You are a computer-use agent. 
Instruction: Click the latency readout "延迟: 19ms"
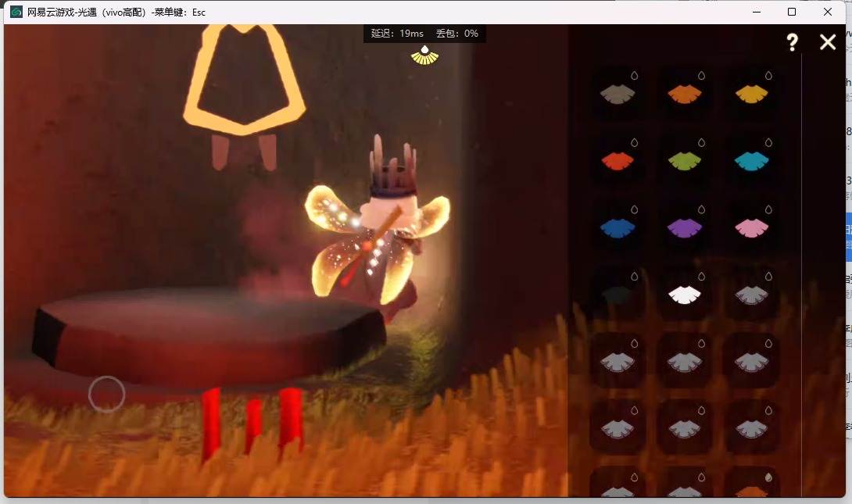click(397, 33)
